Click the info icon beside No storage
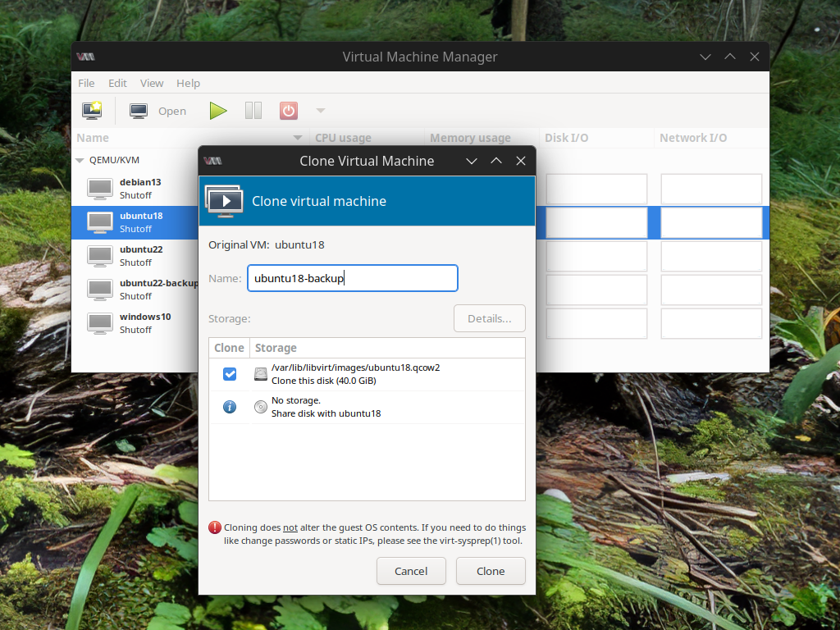The image size is (840, 630). (230, 407)
